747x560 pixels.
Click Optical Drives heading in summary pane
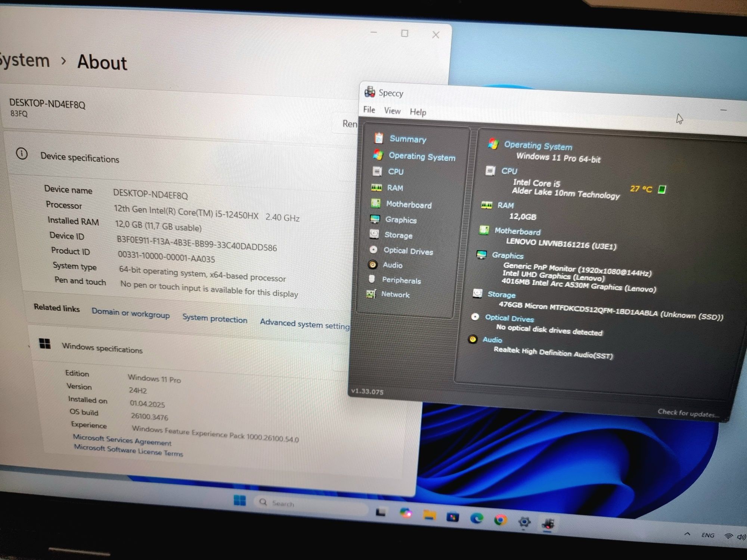tap(509, 318)
